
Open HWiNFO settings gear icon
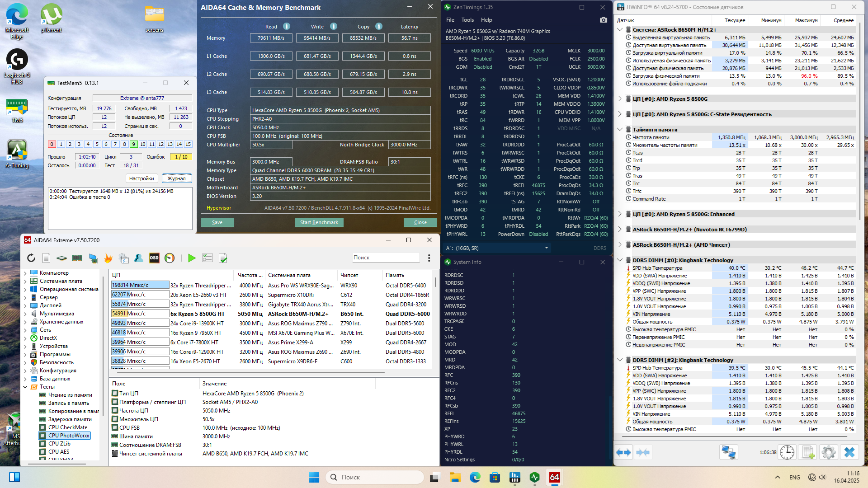[x=829, y=452]
